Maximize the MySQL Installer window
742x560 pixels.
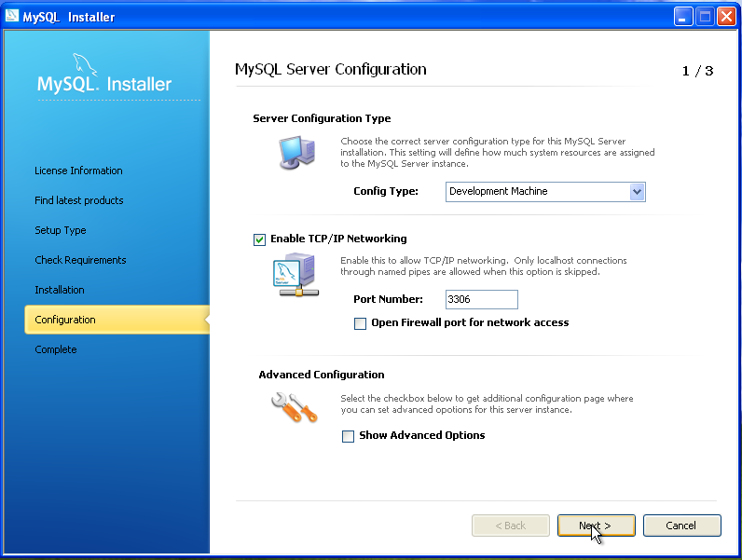(x=705, y=16)
